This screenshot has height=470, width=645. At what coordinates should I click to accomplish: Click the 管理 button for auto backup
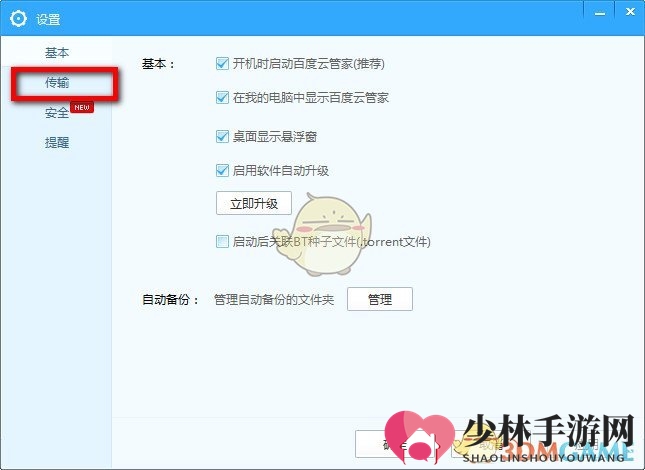(x=380, y=299)
